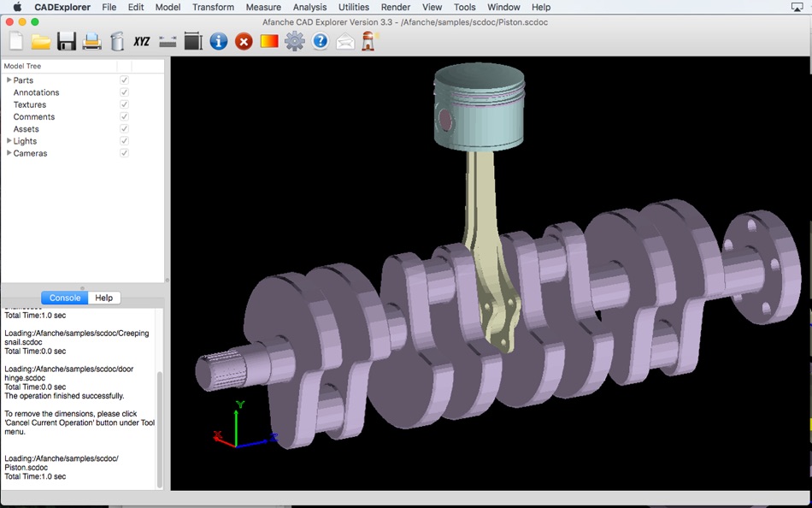
Task: Toggle the Comments checkbox
Action: pyautogui.click(x=124, y=116)
